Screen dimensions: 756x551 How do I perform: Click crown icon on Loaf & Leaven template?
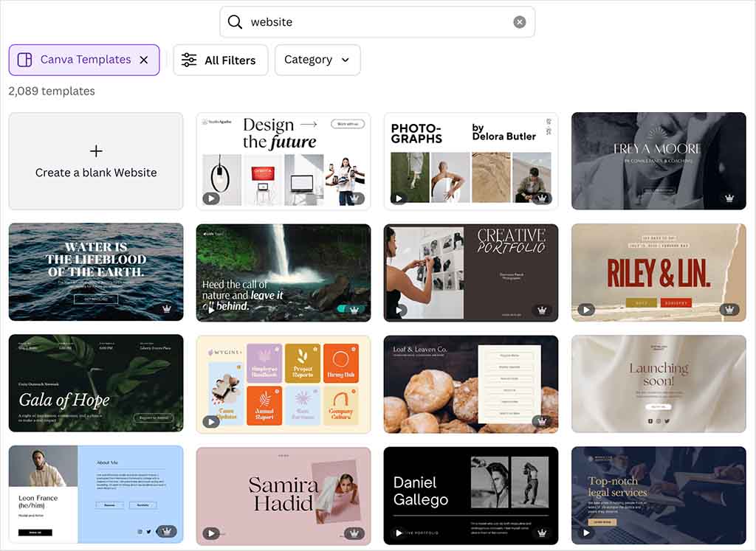[x=542, y=421]
